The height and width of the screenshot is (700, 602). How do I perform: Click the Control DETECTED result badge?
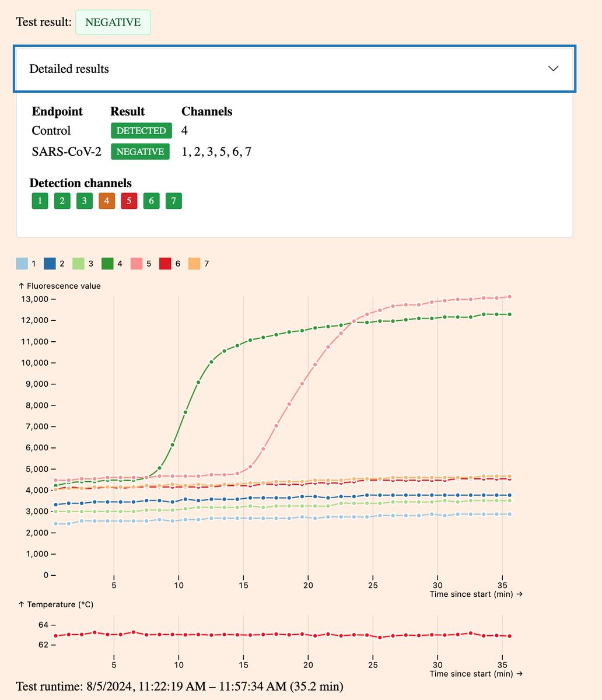coord(141,131)
